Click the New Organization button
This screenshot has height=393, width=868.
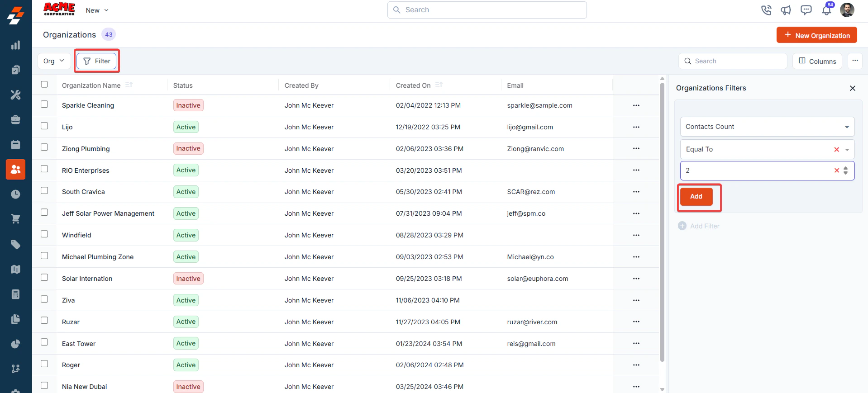coord(816,35)
